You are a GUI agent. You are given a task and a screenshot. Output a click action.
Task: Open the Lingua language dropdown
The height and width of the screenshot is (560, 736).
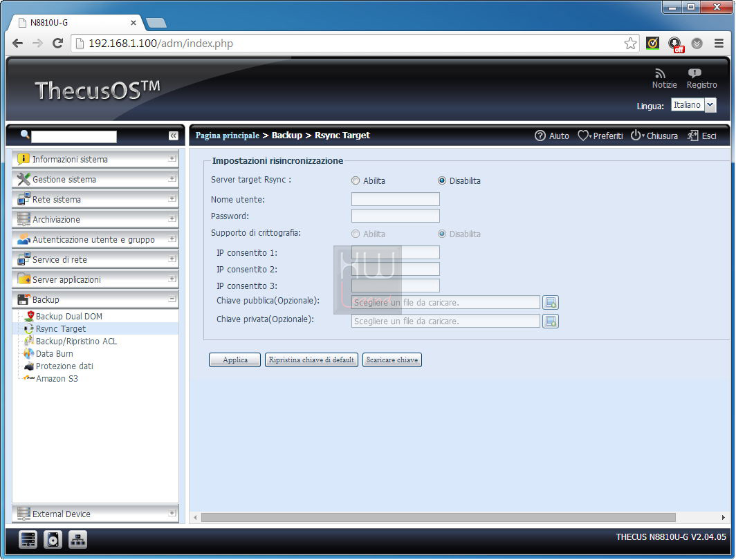pos(710,105)
